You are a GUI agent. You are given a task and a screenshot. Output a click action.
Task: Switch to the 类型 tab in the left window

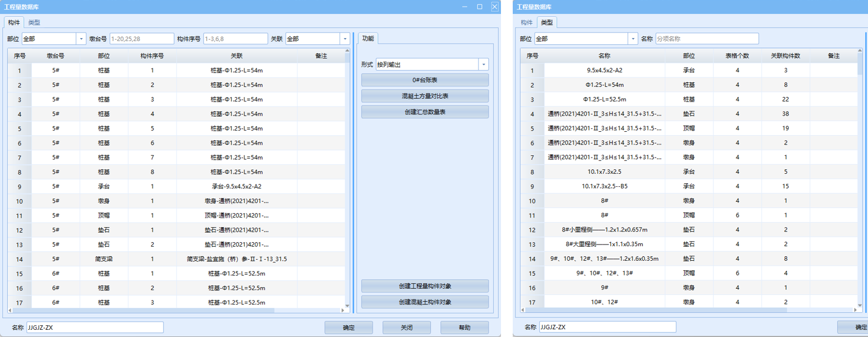click(x=34, y=22)
